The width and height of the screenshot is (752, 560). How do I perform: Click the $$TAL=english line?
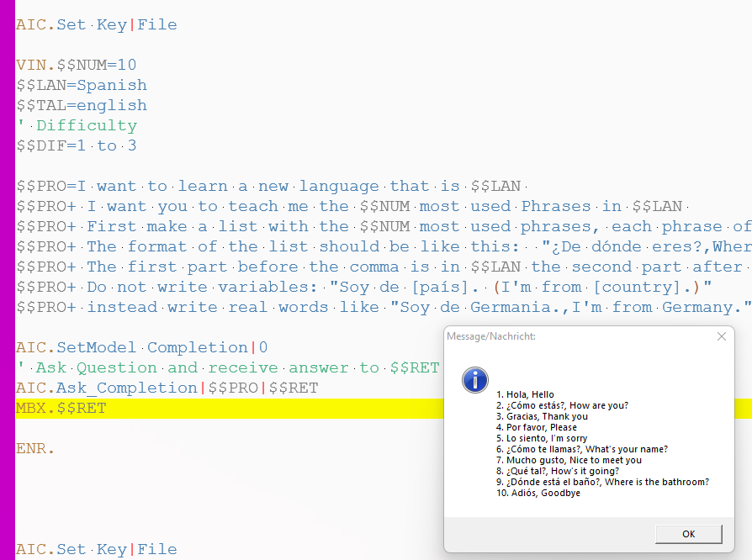coord(81,106)
